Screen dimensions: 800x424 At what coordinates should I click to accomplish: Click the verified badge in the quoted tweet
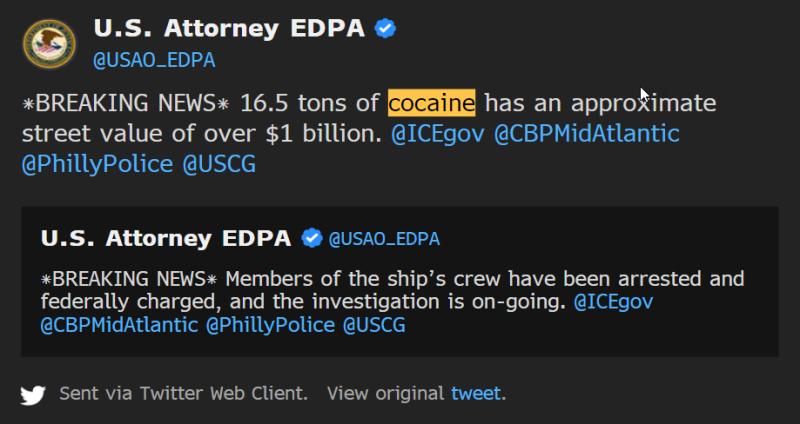click(312, 238)
